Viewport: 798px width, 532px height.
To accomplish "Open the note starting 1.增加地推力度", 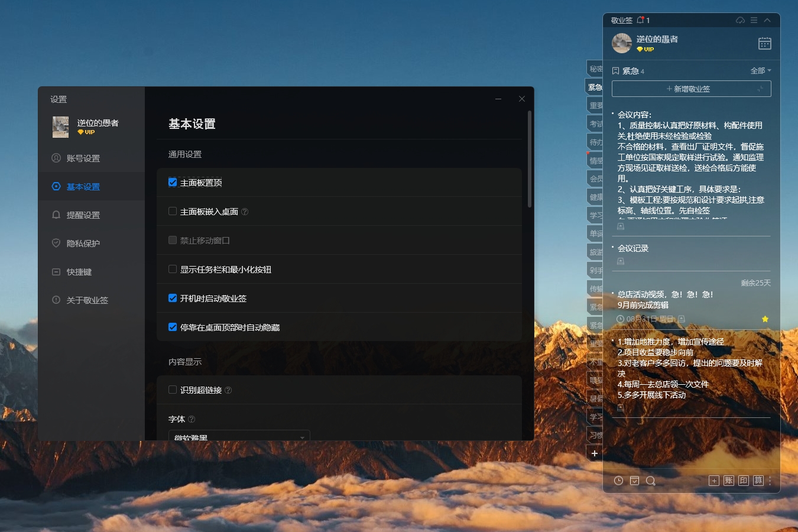I will click(690, 368).
